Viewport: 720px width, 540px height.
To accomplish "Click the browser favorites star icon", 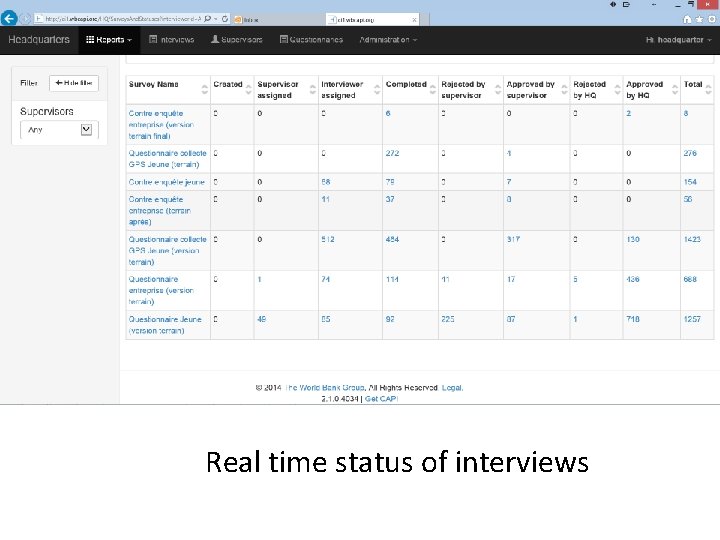I will [x=699, y=19].
